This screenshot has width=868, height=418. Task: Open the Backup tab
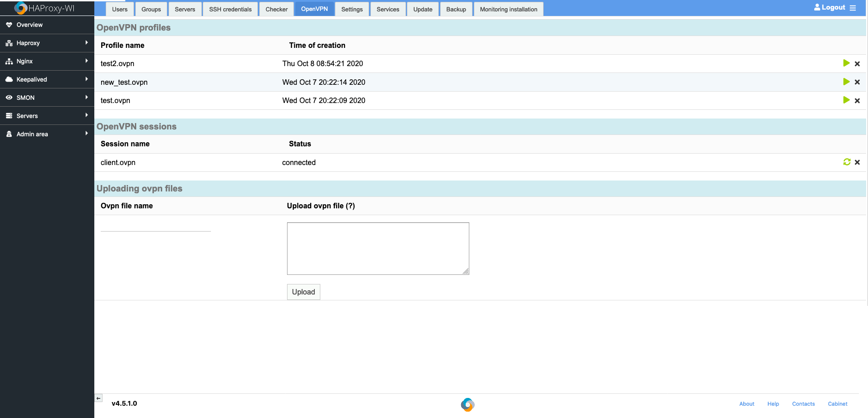click(x=456, y=9)
